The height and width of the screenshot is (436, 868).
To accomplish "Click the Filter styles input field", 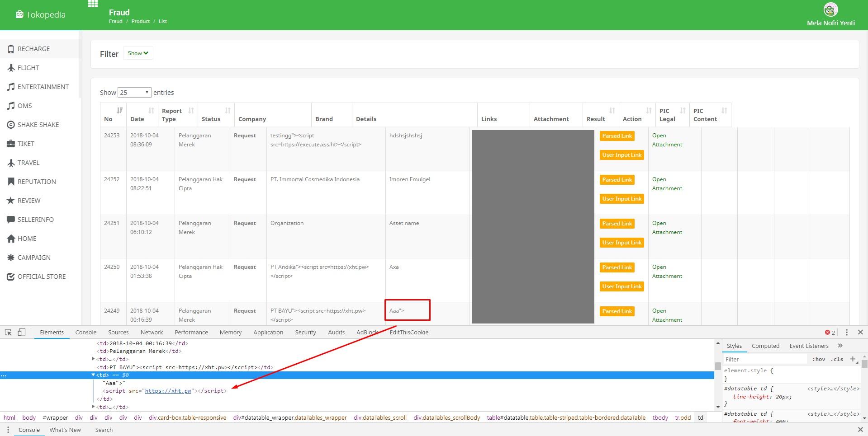I will pos(764,359).
